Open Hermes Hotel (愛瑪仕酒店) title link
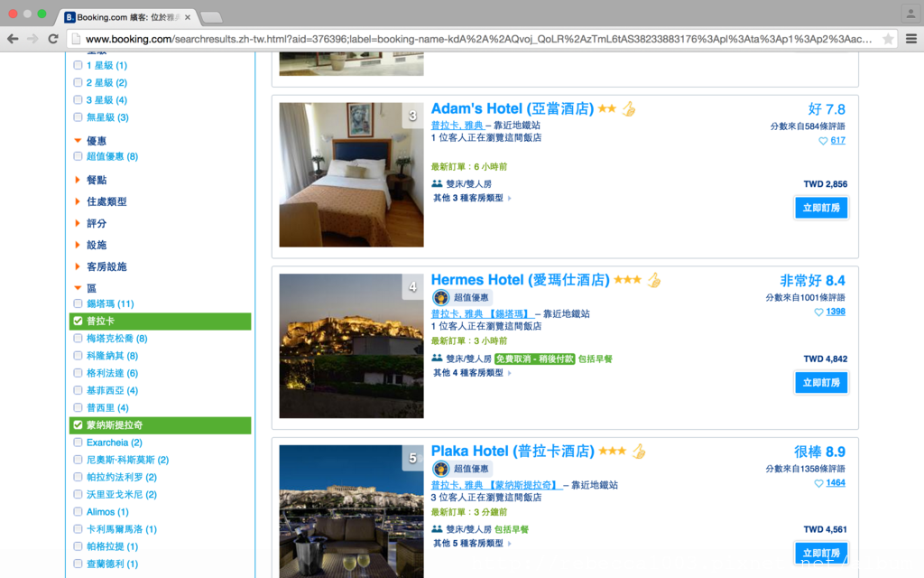Viewport: 924px width, 578px height. 521,280
